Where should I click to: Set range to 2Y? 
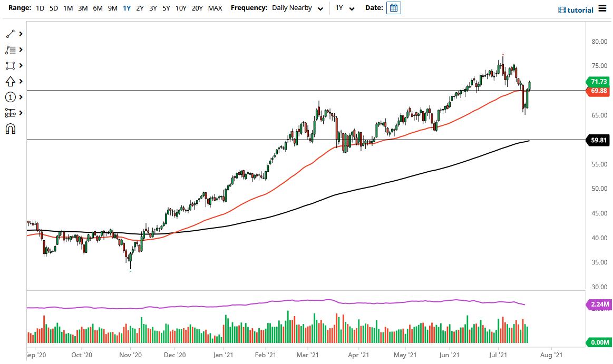click(140, 8)
